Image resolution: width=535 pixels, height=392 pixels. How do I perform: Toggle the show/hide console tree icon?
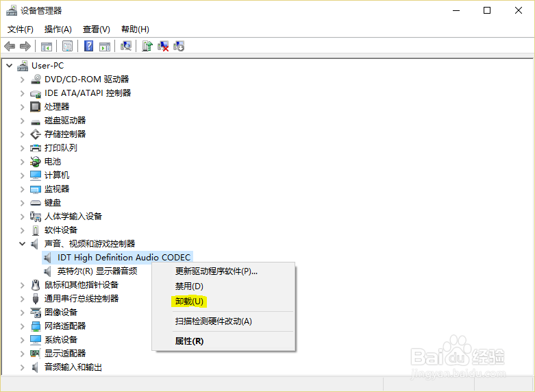[x=47, y=46]
